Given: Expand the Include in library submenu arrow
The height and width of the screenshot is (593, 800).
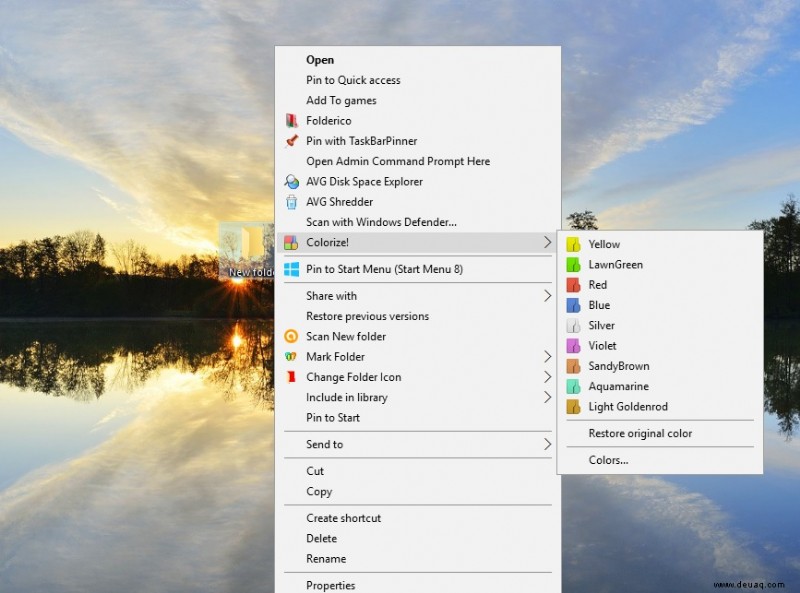Looking at the screenshot, I should [547, 398].
